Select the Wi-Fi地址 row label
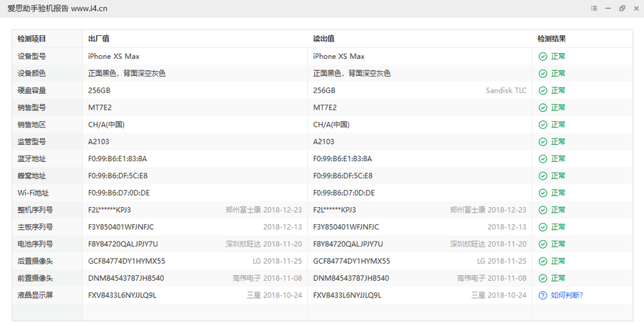The width and height of the screenshot is (644, 326). 33,193
